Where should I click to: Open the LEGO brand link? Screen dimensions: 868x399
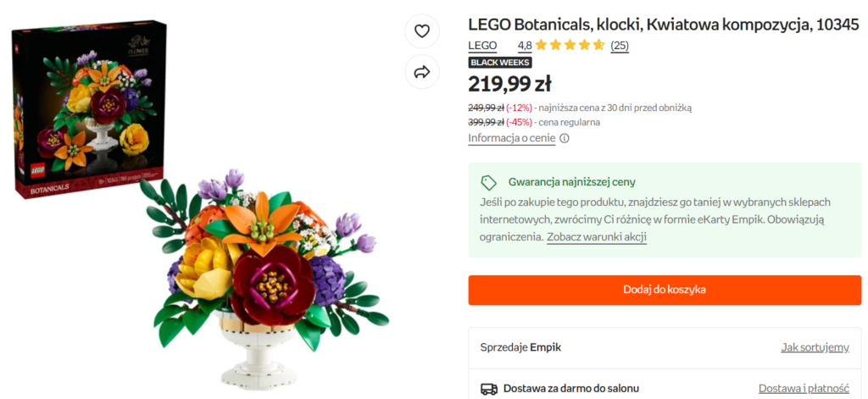(482, 46)
